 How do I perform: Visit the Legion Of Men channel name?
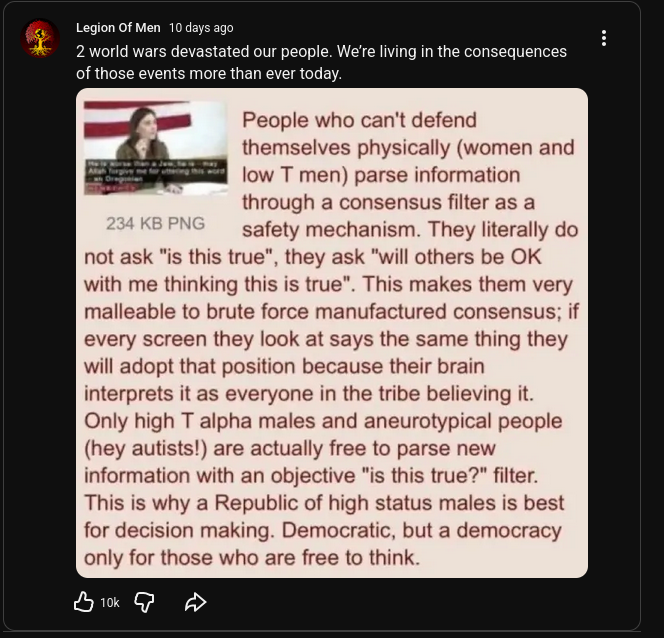118,28
